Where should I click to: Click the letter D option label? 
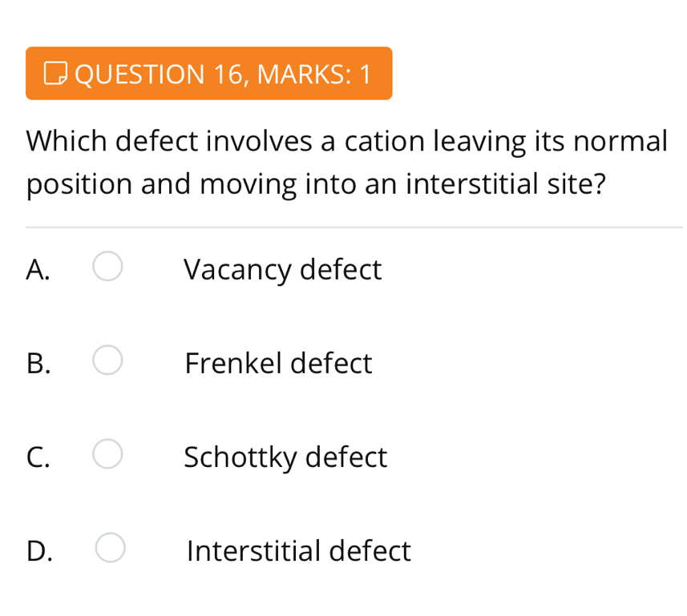click(x=39, y=551)
